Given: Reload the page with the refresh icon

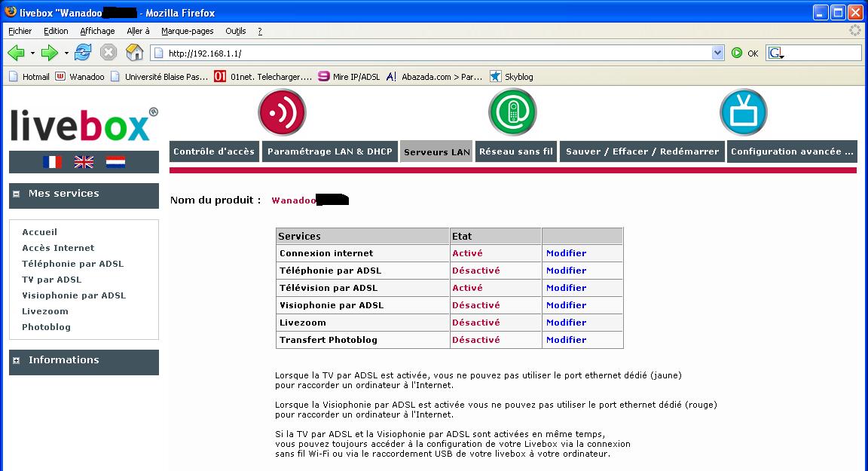Looking at the screenshot, I should (x=83, y=53).
